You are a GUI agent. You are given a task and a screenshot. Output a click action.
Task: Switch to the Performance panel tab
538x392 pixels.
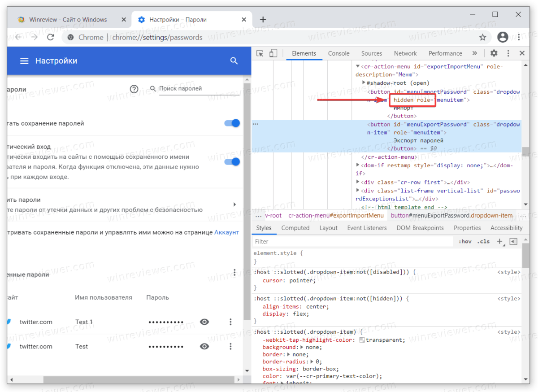[x=445, y=53]
